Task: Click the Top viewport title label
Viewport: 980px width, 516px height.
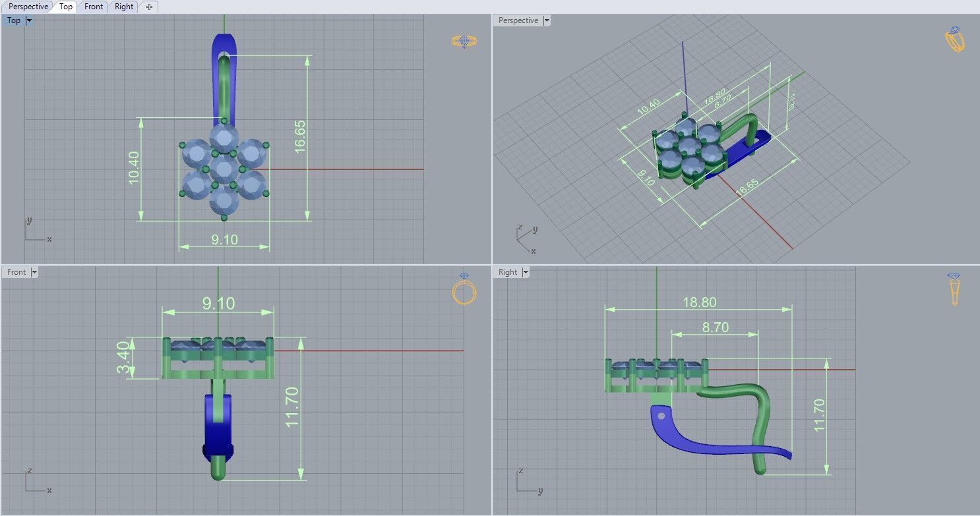Action: [x=14, y=20]
